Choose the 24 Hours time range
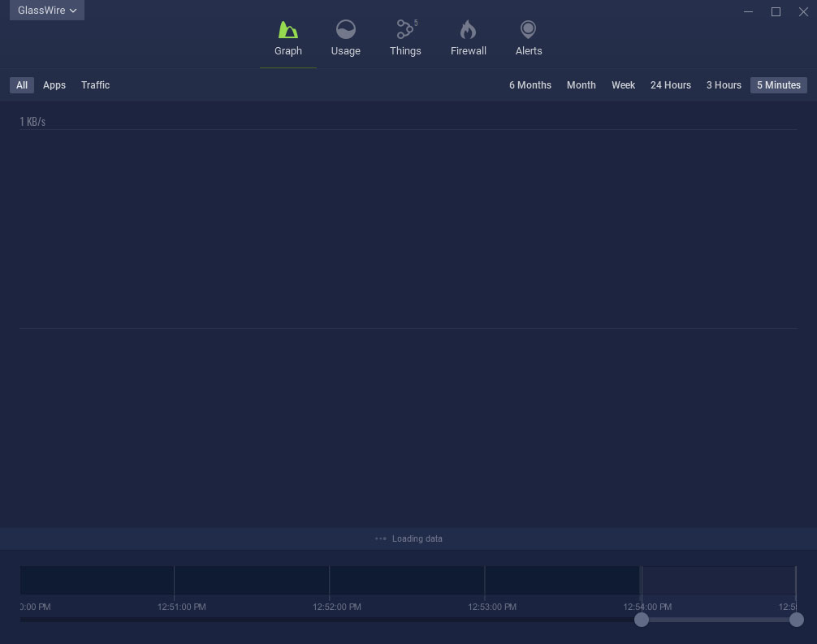 coord(670,85)
